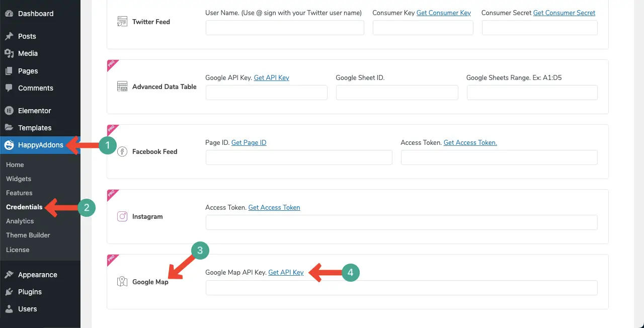The height and width of the screenshot is (328, 644).
Task: Open the Facebook Get Access Token link
Action: (470, 142)
